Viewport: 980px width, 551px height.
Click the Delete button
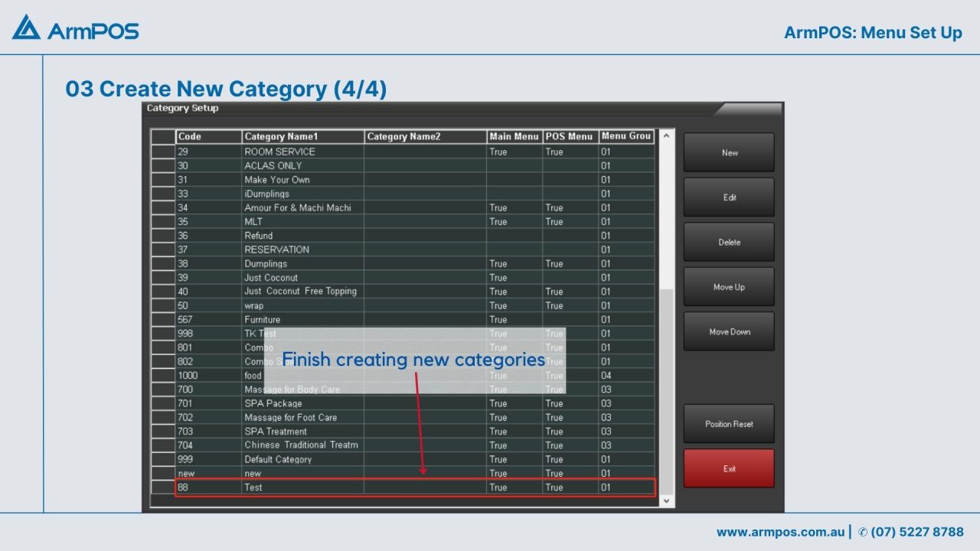click(x=728, y=242)
